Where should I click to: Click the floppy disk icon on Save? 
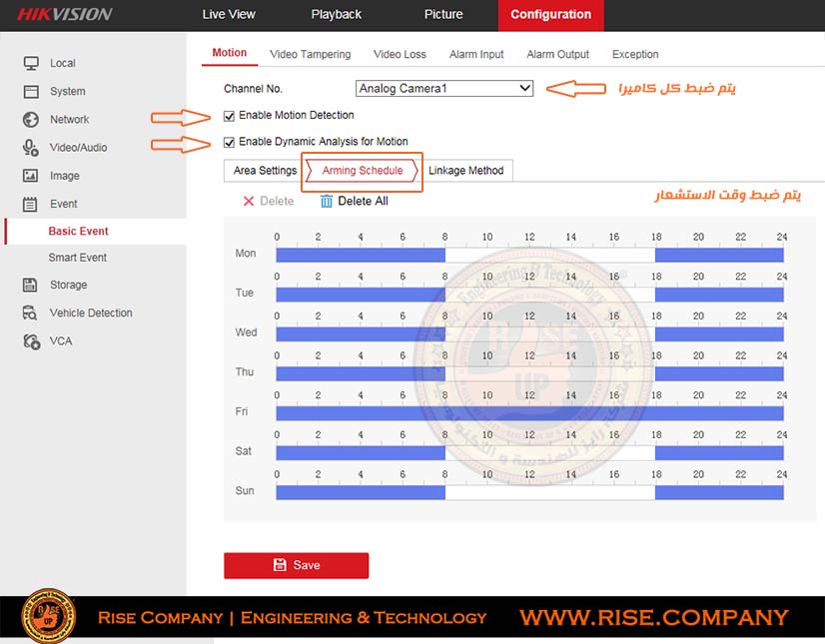click(280, 565)
